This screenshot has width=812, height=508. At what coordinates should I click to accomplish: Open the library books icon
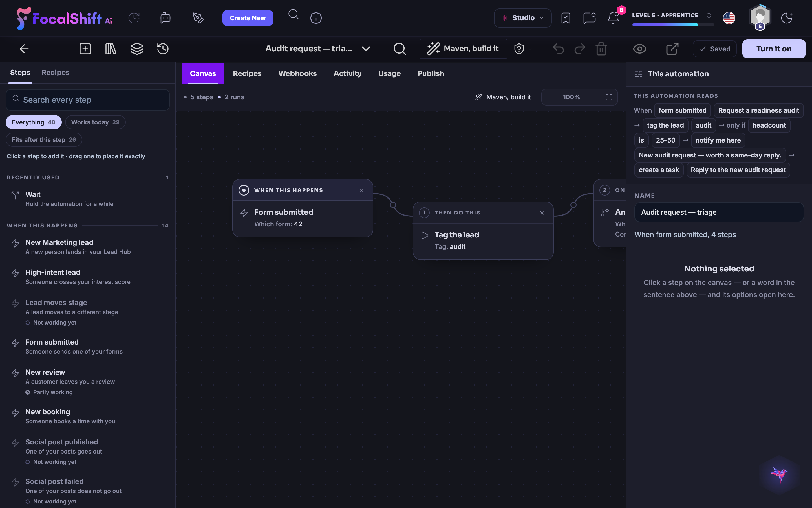pos(111,49)
